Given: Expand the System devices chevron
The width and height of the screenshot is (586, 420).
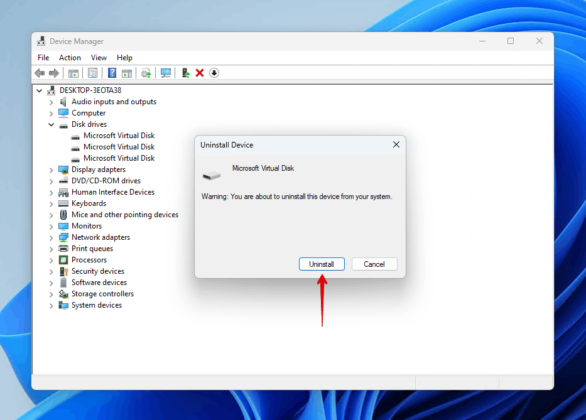Looking at the screenshot, I should [51, 306].
